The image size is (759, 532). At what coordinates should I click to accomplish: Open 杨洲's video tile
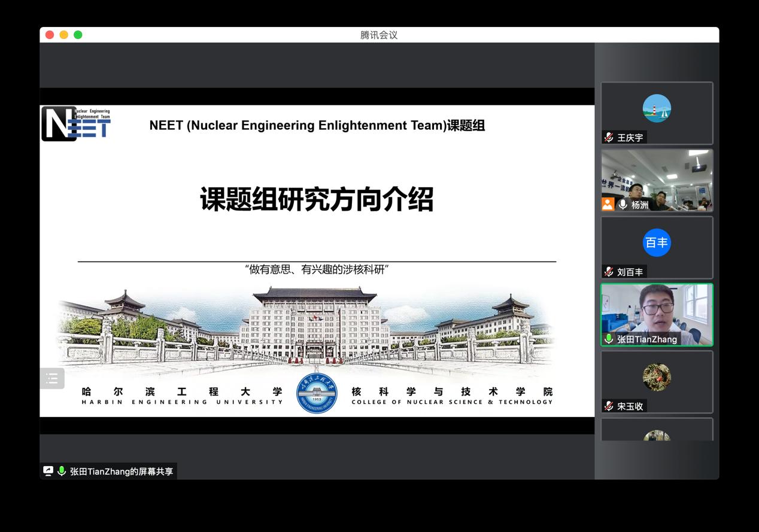tap(657, 180)
